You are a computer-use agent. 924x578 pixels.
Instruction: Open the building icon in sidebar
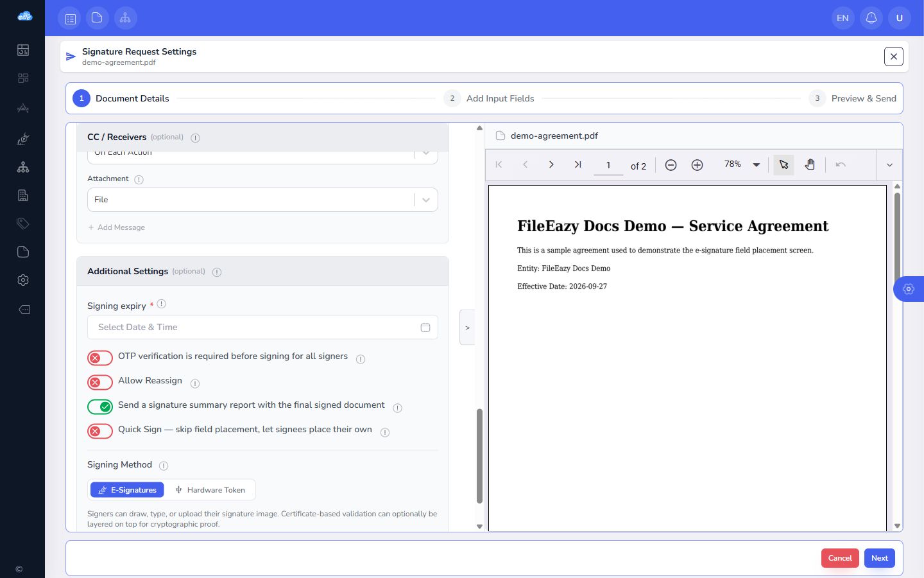coord(23,195)
